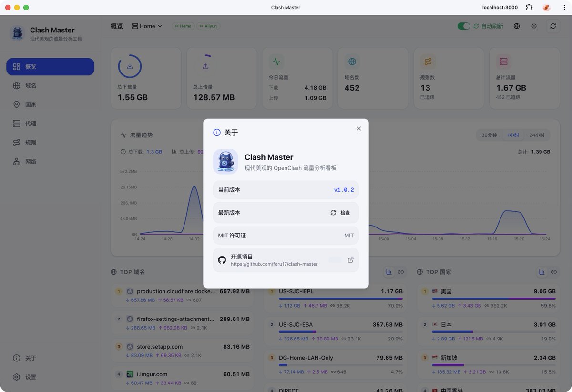Select DG-Home-LAN-Only proxy row
This screenshot has height=392, width=572.
[335, 365]
